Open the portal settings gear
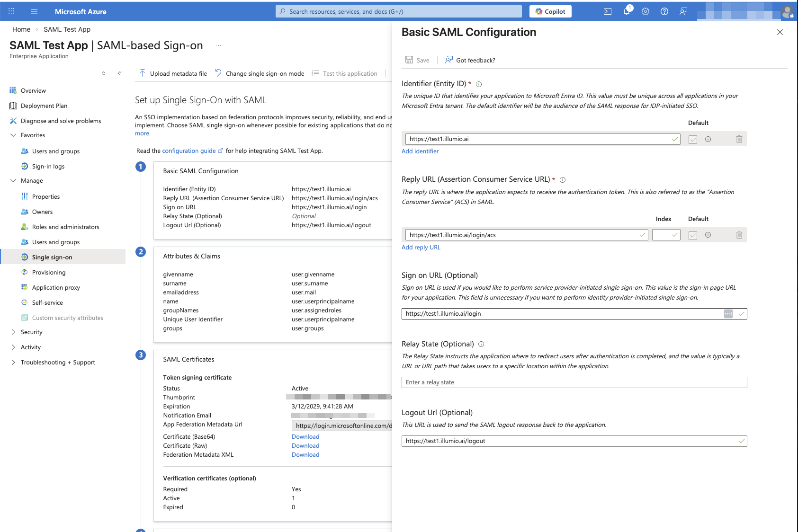Image resolution: width=798 pixels, height=532 pixels. click(x=646, y=11)
